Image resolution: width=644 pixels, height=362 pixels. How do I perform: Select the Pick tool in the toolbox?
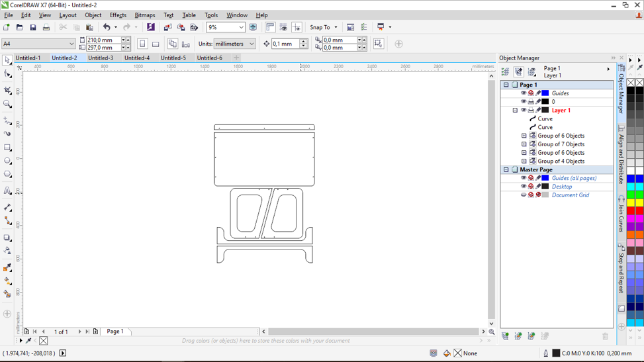pyautogui.click(x=7, y=60)
